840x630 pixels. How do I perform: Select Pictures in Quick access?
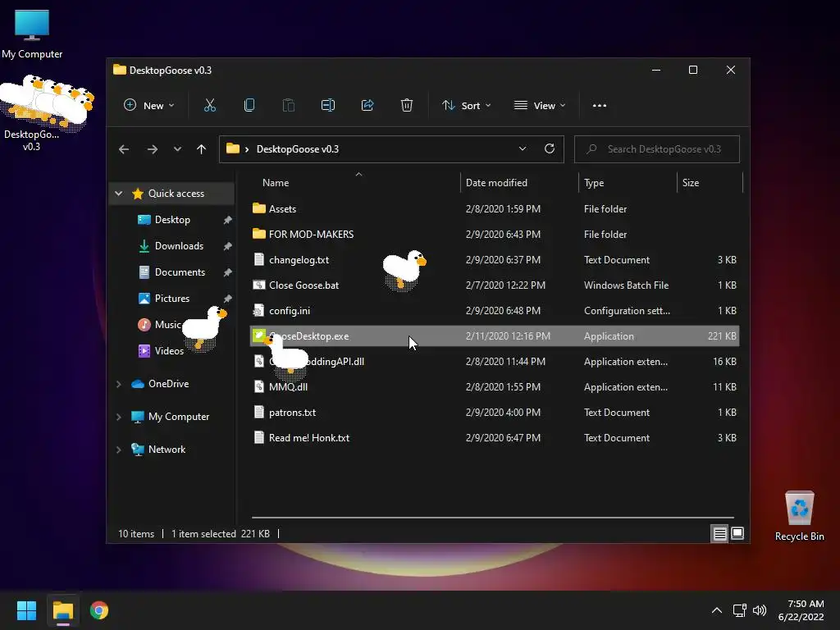click(x=172, y=299)
